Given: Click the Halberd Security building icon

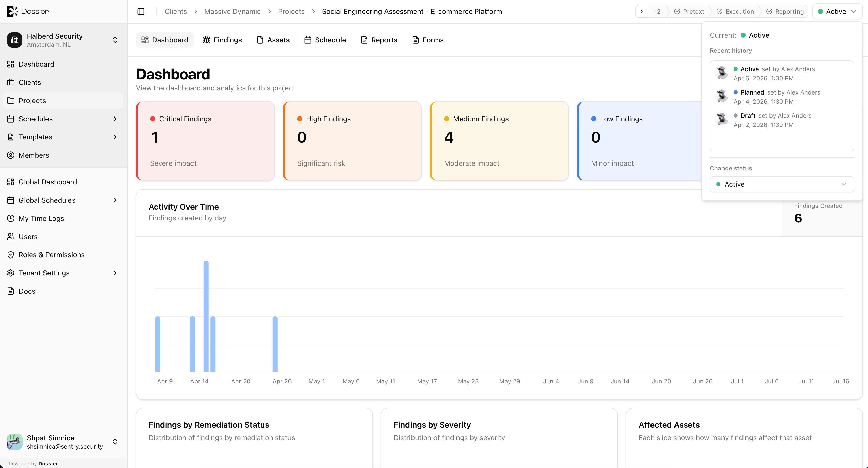Looking at the screenshot, I should [x=14, y=40].
